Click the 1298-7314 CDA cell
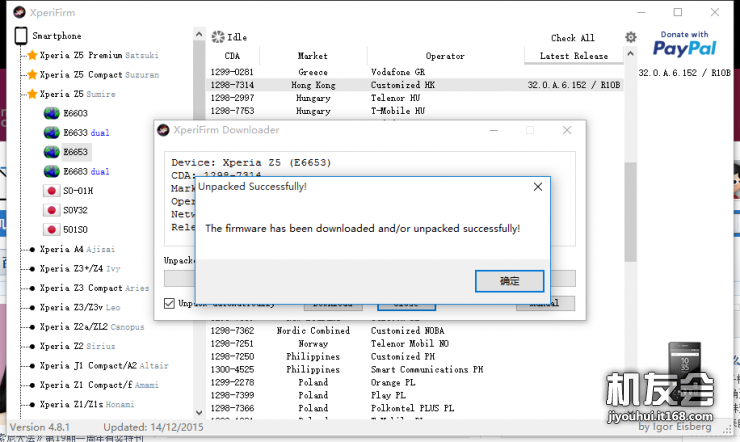740x442 pixels. pos(232,85)
